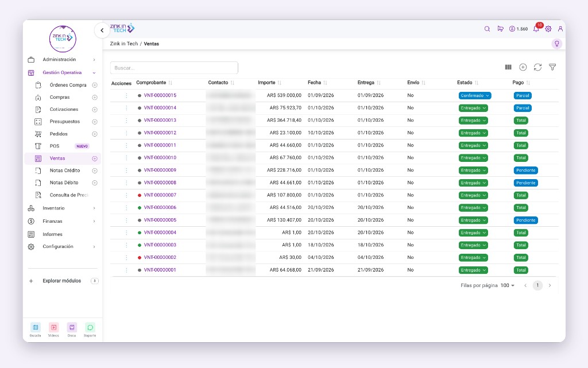
Task: Open the Videos help icon
Action: (x=53, y=327)
